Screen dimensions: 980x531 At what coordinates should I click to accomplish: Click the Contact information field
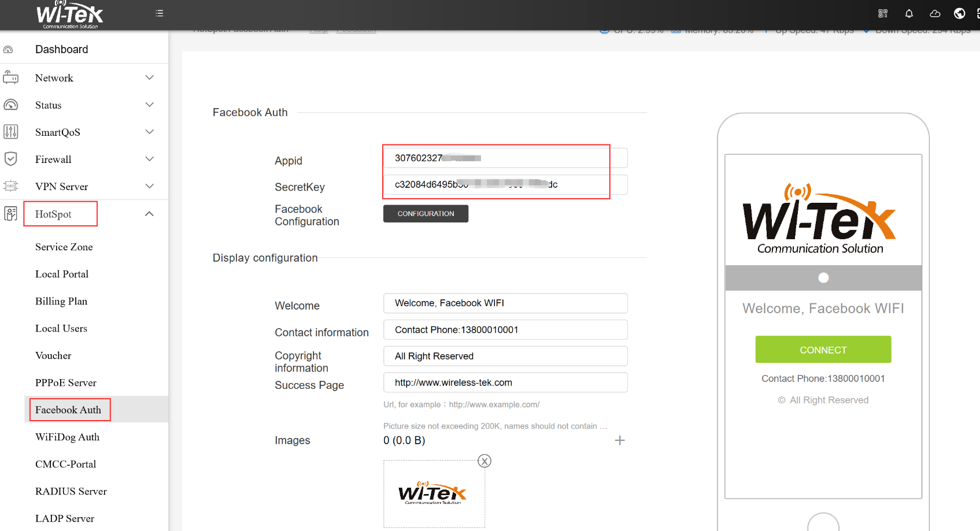(505, 330)
